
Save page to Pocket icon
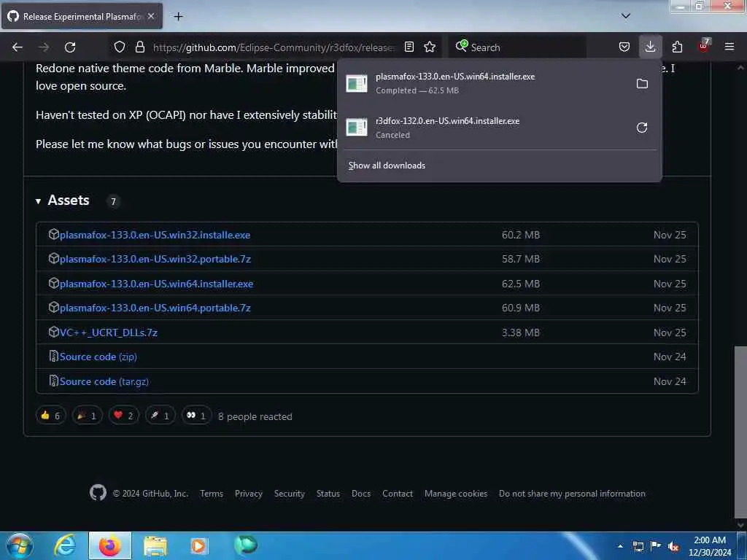(x=624, y=47)
